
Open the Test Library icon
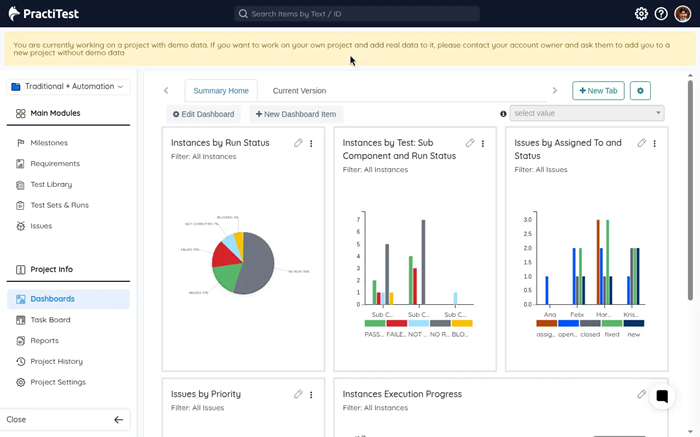click(21, 184)
